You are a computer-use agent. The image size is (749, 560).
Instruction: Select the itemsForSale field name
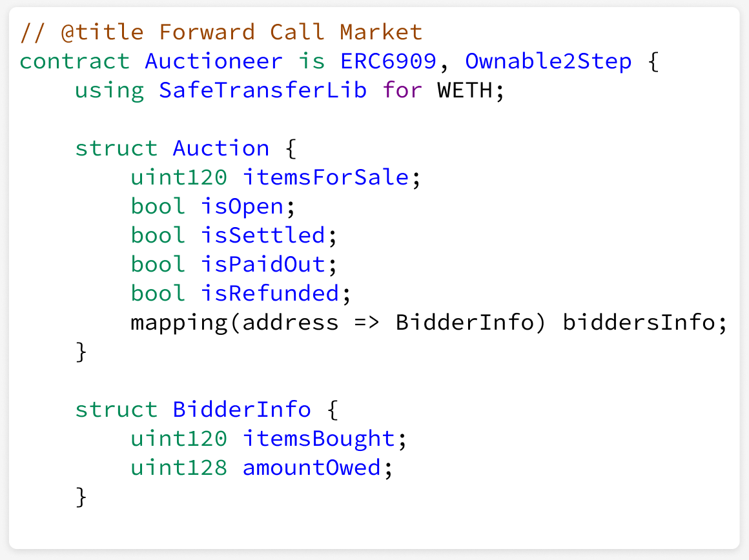(x=326, y=177)
